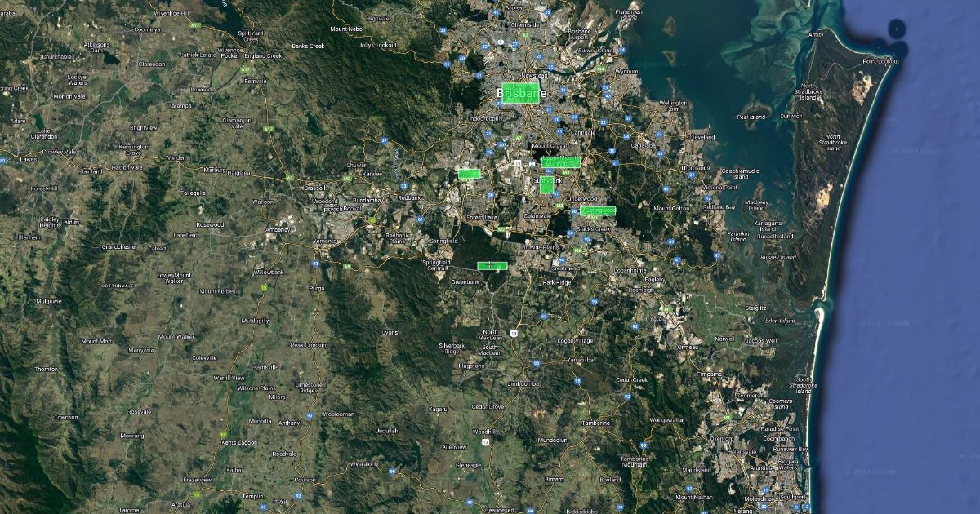
Task: Click the Lowood town label
Action: point(201,89)
